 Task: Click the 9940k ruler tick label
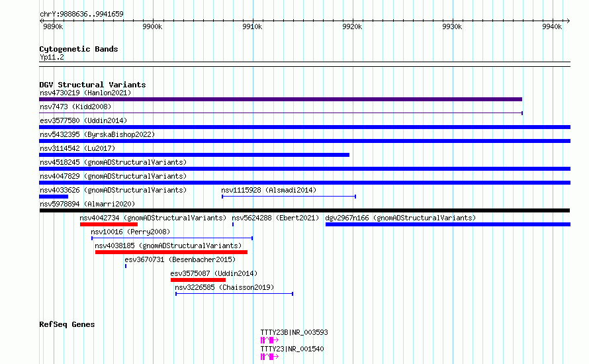click(552, 27)
